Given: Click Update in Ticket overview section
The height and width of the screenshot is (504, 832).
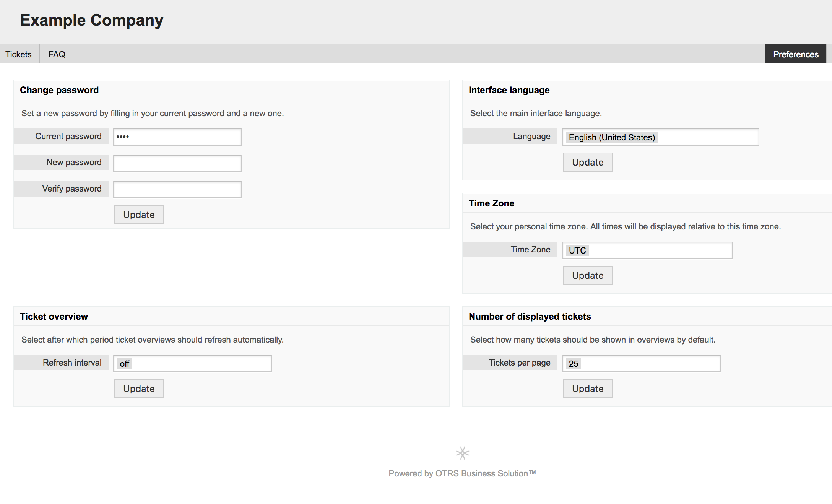Looking at the screenshot, I should (x=138, y=388).
